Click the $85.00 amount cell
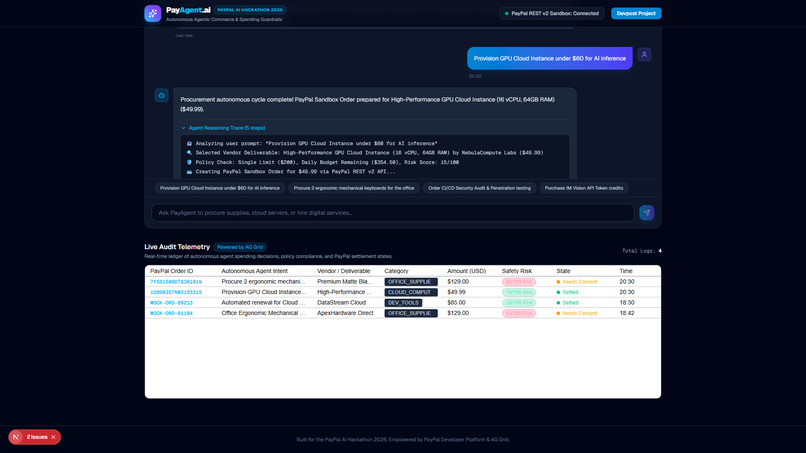 (456, 303)
